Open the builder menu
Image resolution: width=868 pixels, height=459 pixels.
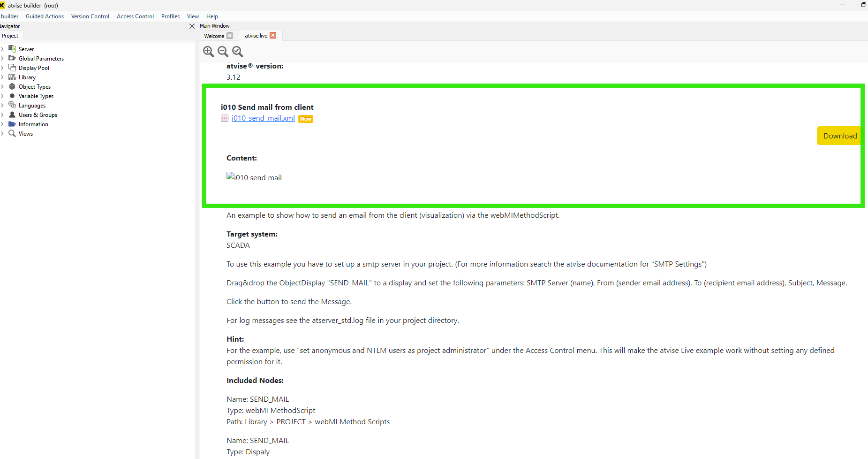tap(9, 16)
